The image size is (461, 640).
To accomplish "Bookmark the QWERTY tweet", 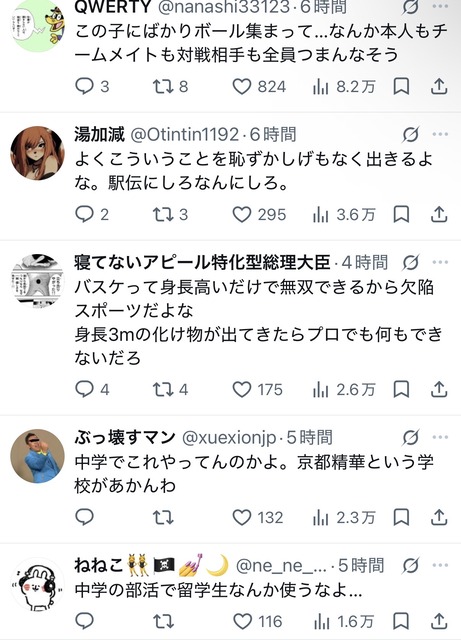I will coord(401,87).
